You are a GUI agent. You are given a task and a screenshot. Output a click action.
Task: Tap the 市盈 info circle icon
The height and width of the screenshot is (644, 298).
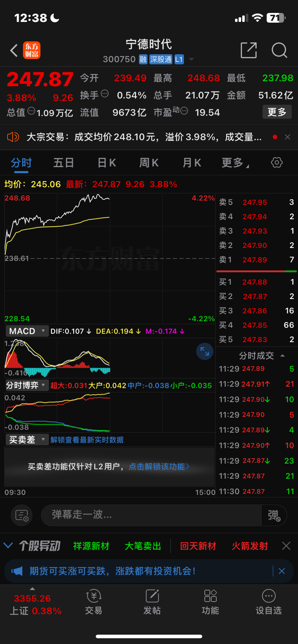[184, 111]
